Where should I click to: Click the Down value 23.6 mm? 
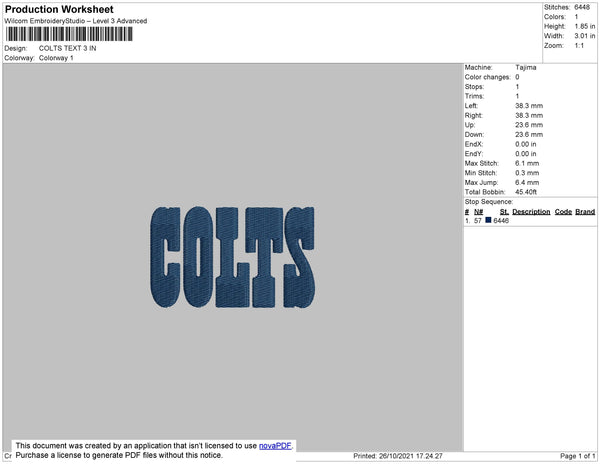529,135
